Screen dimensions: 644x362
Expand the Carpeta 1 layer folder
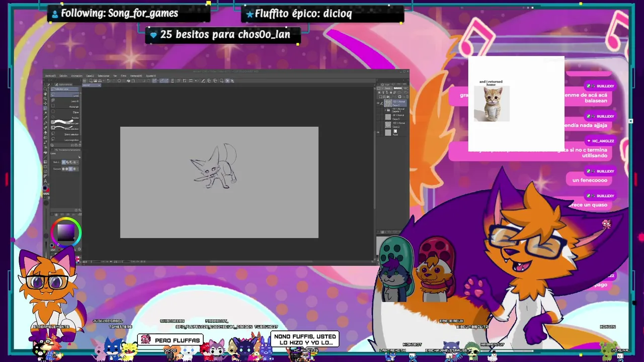tap(385, 110)
